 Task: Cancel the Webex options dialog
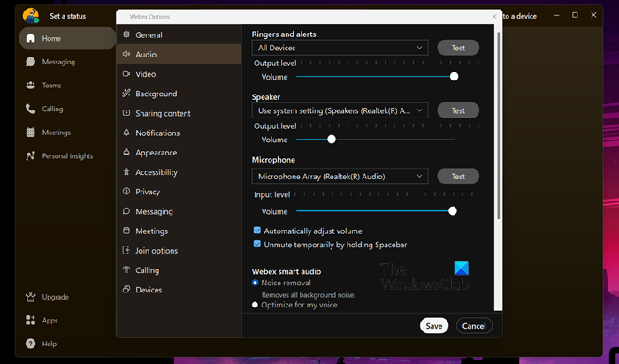tap(474, 326)
